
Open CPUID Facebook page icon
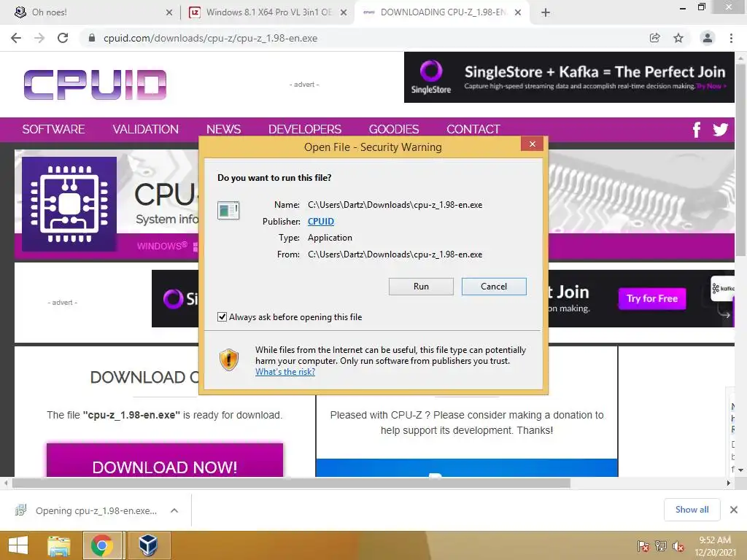697,130
